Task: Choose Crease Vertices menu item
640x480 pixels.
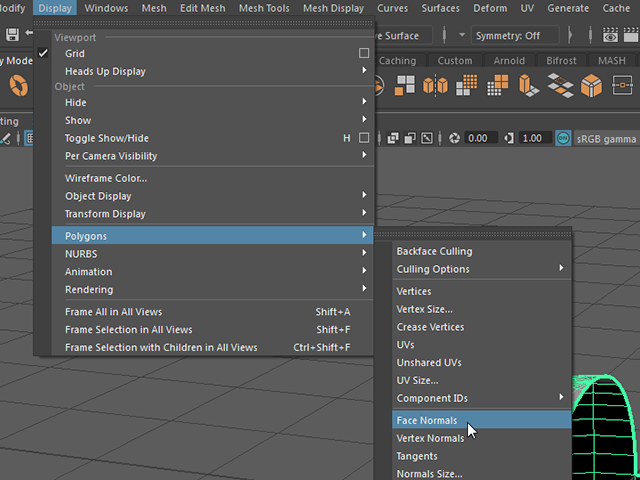Action: [x=482, y=327]
